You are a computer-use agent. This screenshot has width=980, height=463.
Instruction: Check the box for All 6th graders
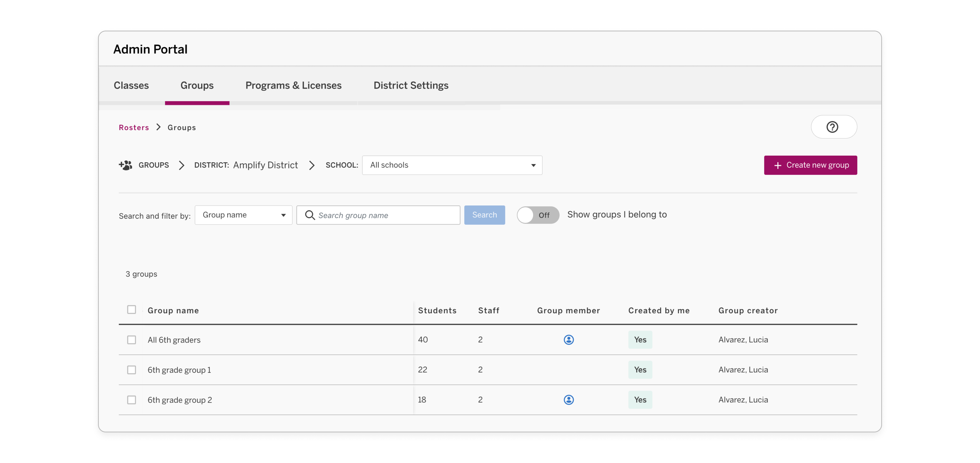[x=131, y=340]
